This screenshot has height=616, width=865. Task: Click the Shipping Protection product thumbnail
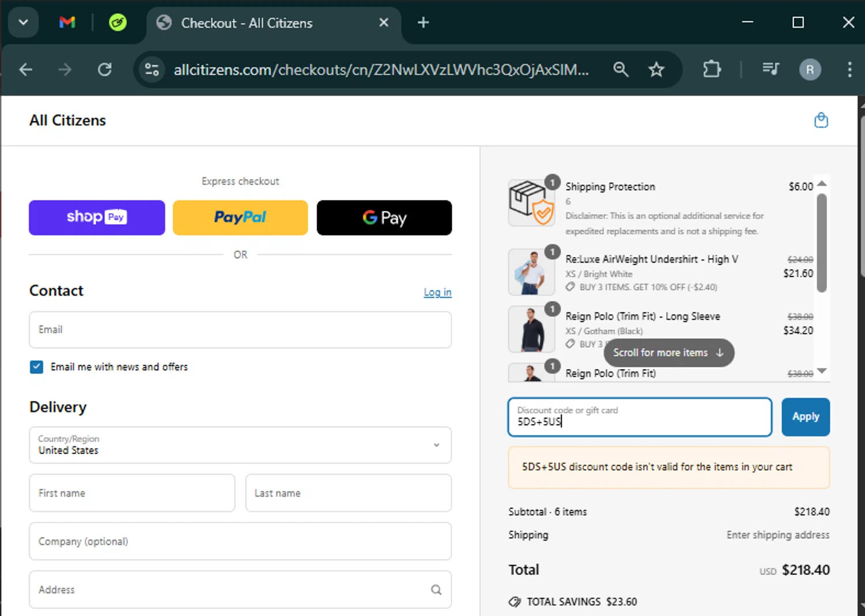click(x=532, y=203)
